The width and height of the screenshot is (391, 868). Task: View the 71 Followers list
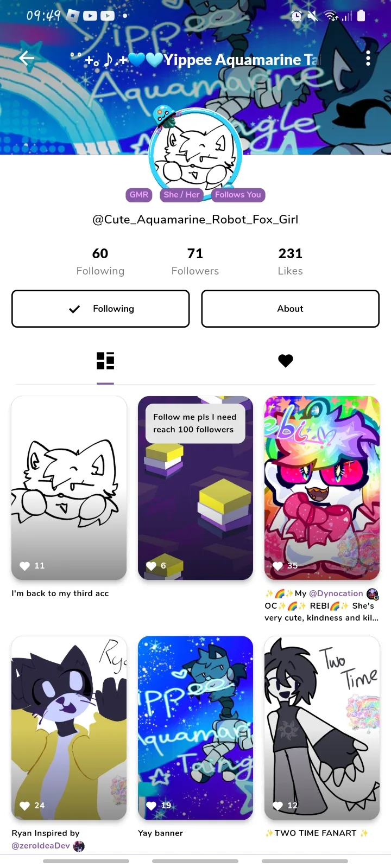tap(195, 261)
